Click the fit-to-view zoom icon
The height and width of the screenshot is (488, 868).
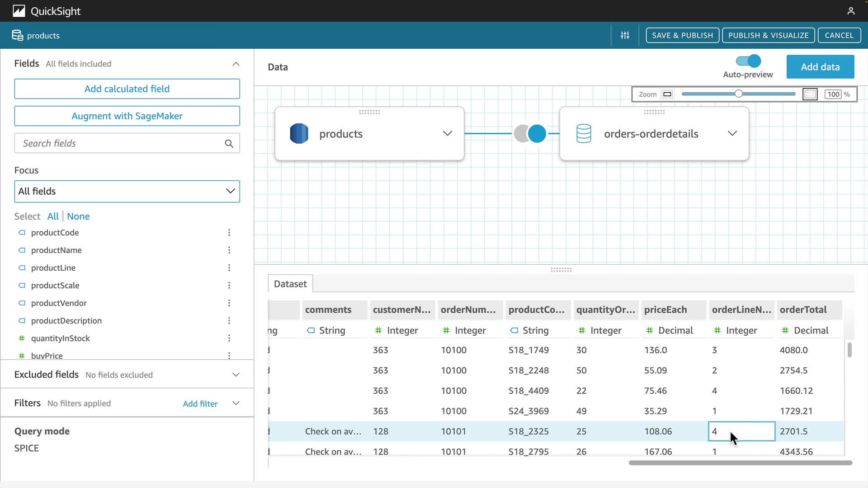pos(810,94)
